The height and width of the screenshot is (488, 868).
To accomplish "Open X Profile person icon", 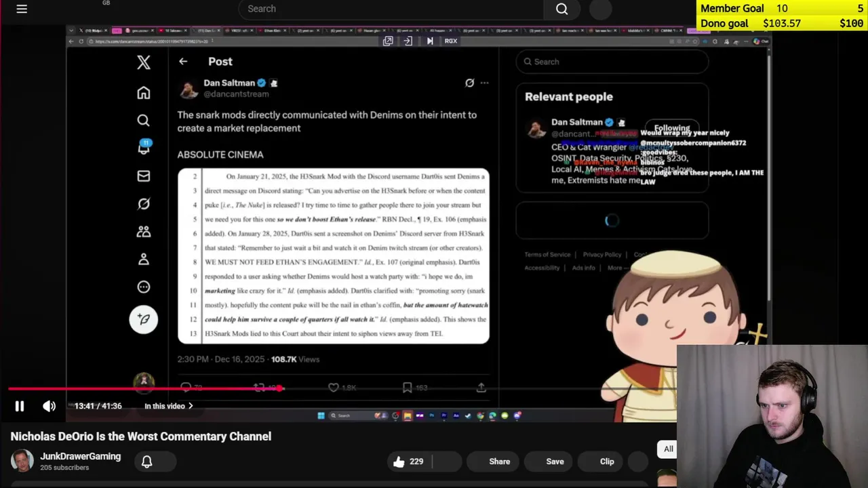I will 143,260.
